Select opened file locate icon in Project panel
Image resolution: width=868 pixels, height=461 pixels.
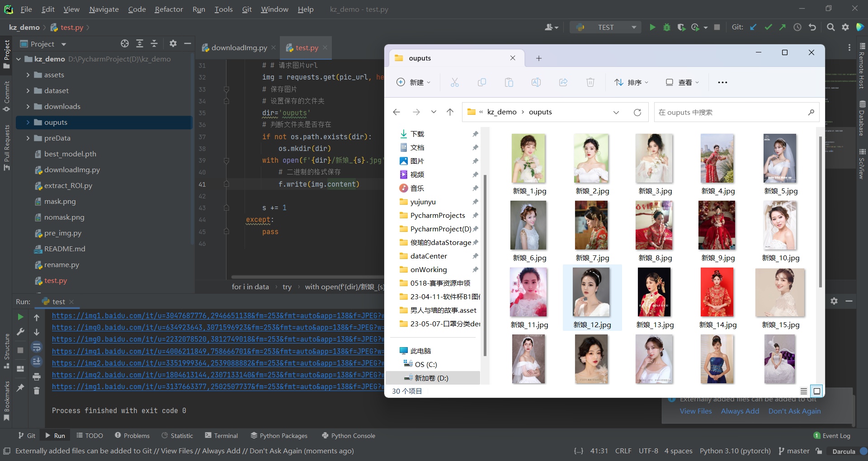(125, 43)
